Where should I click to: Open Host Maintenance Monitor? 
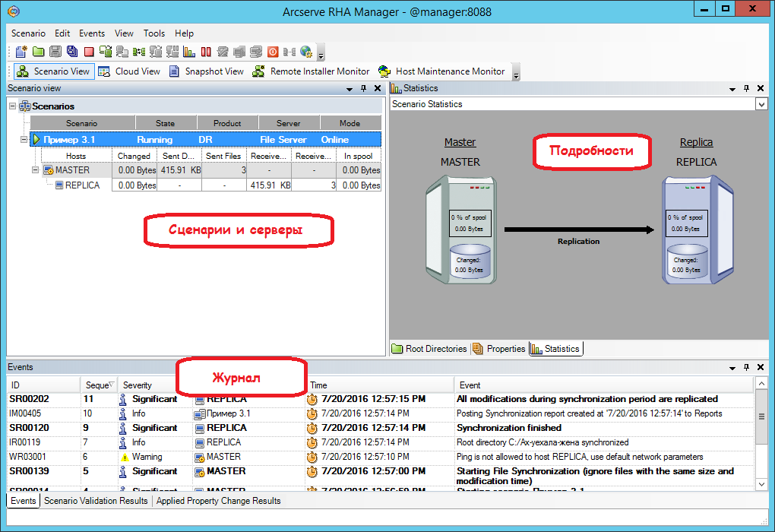[442, 71]
